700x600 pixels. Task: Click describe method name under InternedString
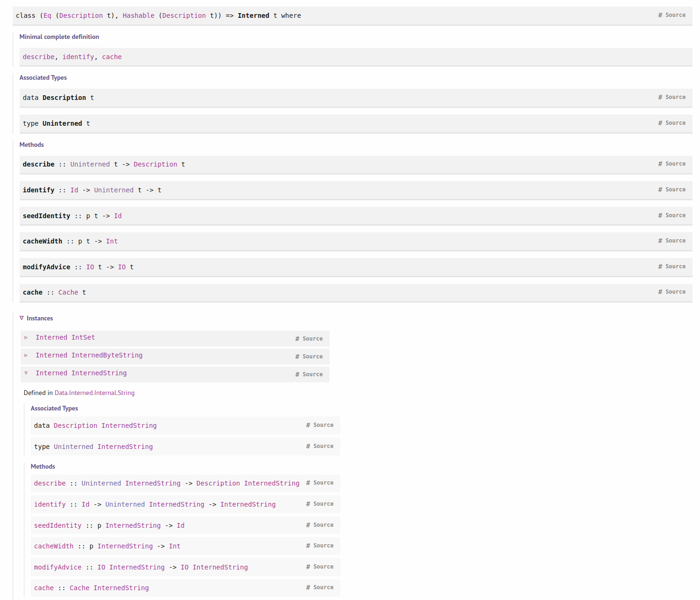tap(50, 483)
